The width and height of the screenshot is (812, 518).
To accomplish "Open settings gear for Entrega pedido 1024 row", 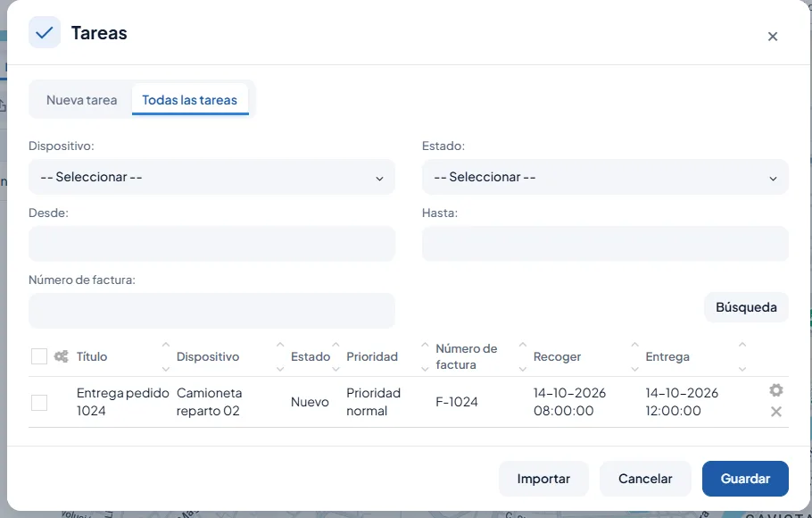I will point(775,390).
